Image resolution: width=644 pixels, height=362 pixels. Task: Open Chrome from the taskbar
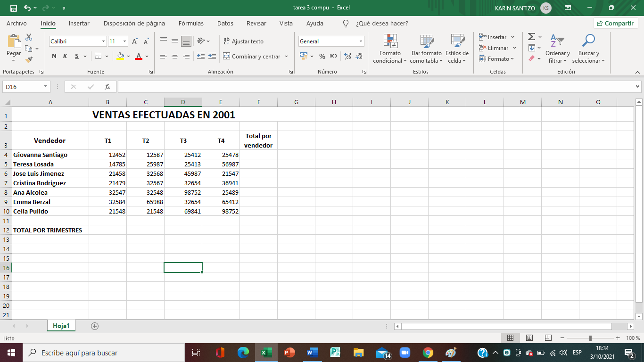pos(428,353)
